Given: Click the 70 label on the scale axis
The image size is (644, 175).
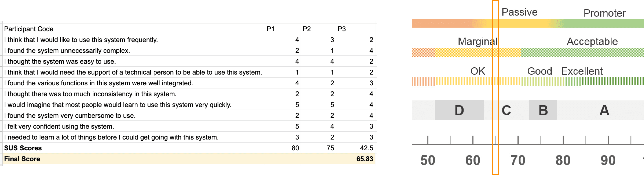Looking at the screenshot, I should [x=518, y=160].
